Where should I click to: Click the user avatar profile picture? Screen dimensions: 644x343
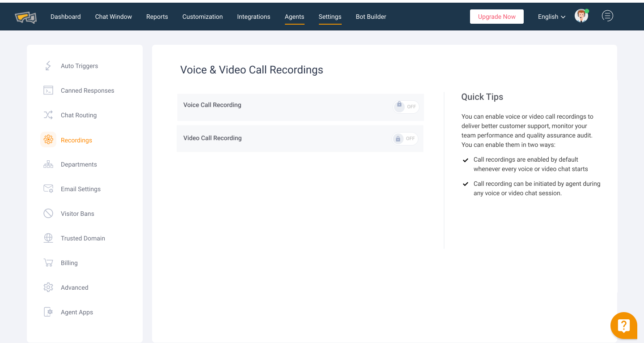click(x=581, y=16)
